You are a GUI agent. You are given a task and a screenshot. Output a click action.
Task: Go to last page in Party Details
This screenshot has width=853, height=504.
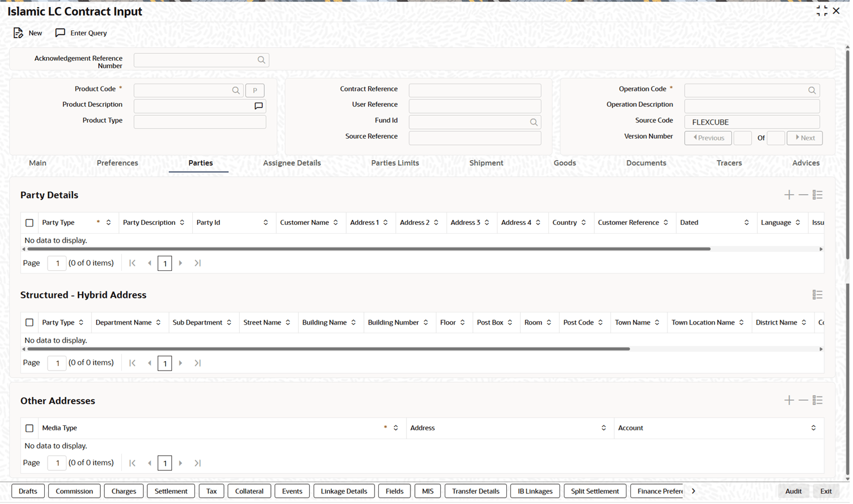pos(198,263)
